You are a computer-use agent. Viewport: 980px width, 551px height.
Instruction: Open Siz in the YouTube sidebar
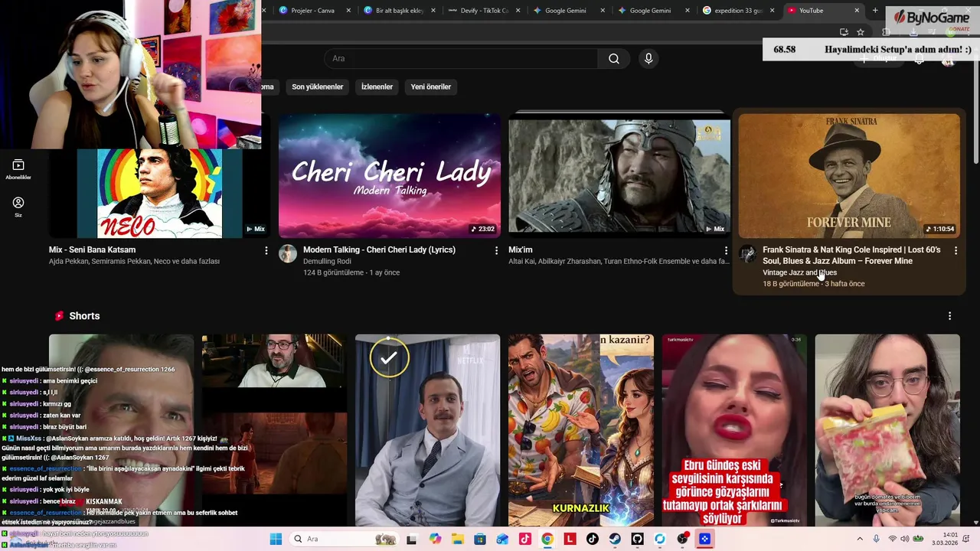[x=18, y=207]
